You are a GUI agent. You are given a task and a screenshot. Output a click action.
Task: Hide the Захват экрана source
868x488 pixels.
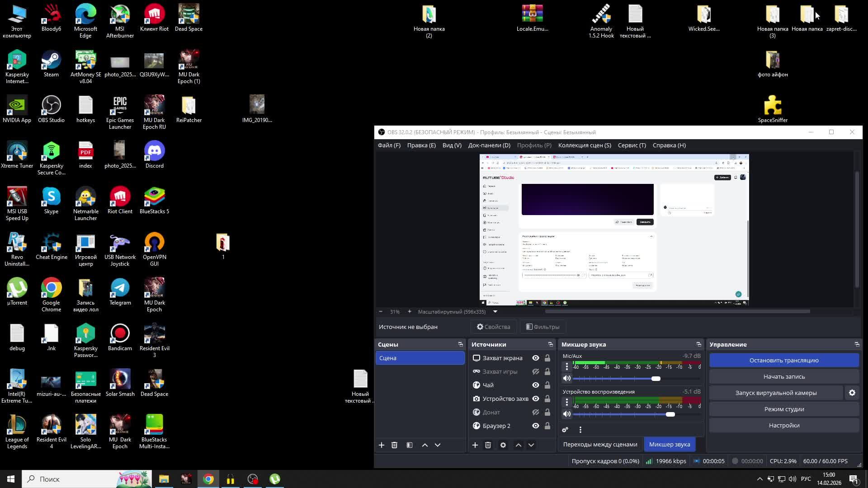pyautogui.click(x=536, y=358)
